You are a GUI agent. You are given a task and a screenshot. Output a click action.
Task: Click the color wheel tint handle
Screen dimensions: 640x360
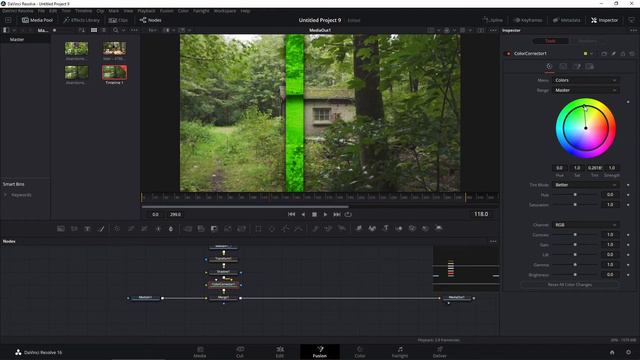pyautogui.click(x=584, y=107)
